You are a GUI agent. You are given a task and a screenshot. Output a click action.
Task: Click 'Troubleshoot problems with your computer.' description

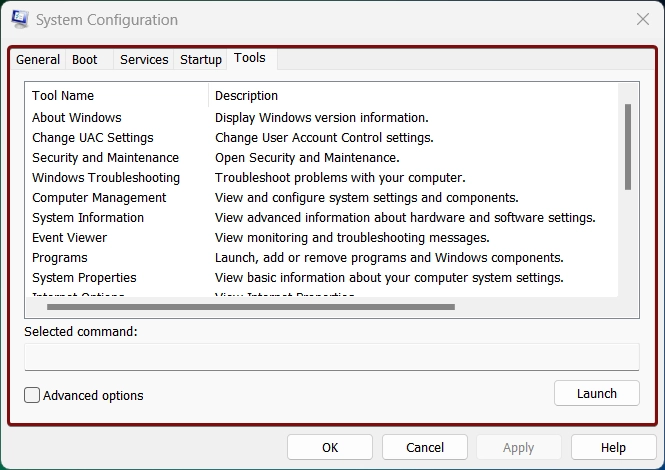340,177
